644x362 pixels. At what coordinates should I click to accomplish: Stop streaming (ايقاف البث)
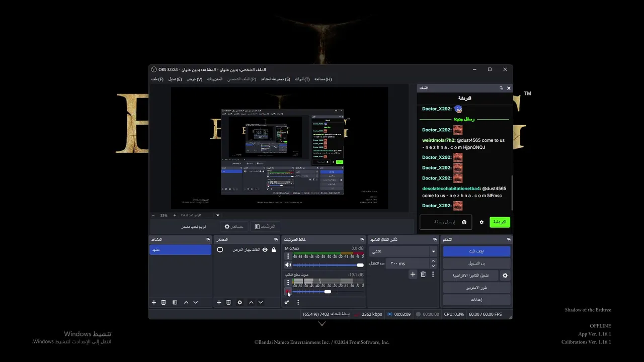pyautogui.click(x=476, y=251)
